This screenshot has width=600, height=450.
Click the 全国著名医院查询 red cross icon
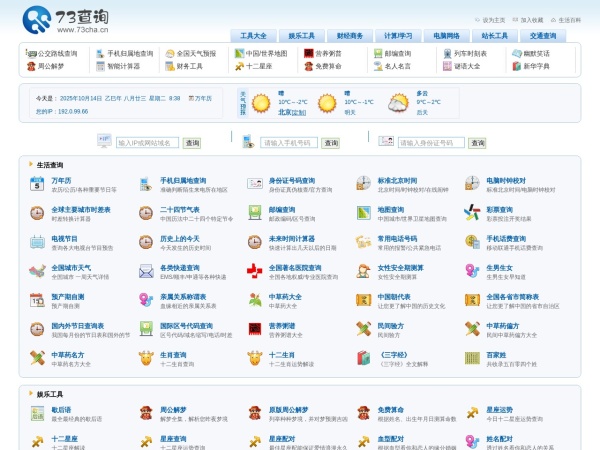pos(254,271)
